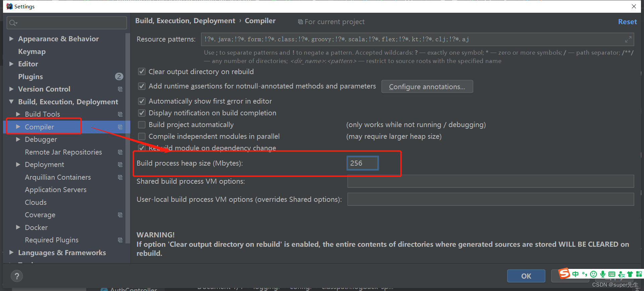Viewport: 644px width, 291px height.
Task: Click the per-project icon beside Build Tools
Action: coord(120,114)
